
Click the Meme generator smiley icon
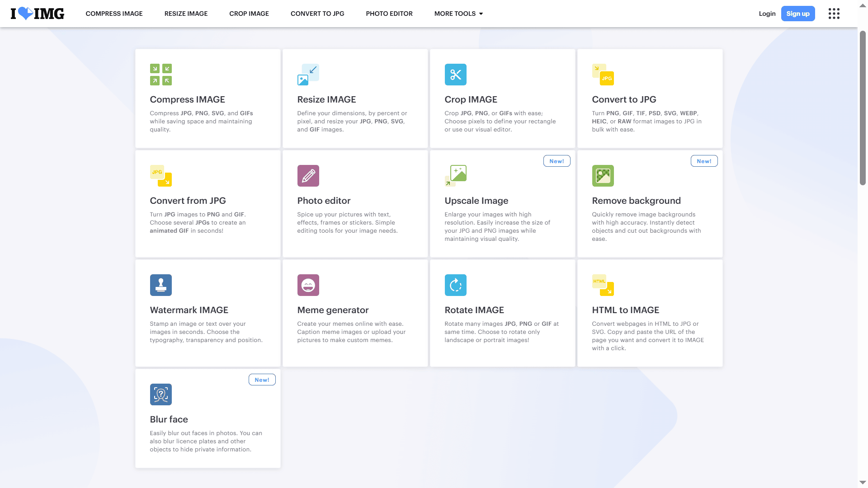308,285
